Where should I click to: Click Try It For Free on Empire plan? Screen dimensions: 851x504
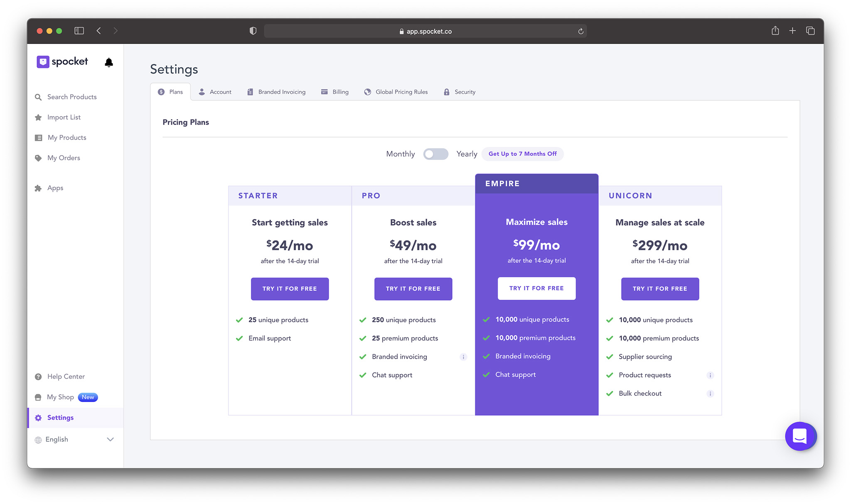(x=536, y=288)
